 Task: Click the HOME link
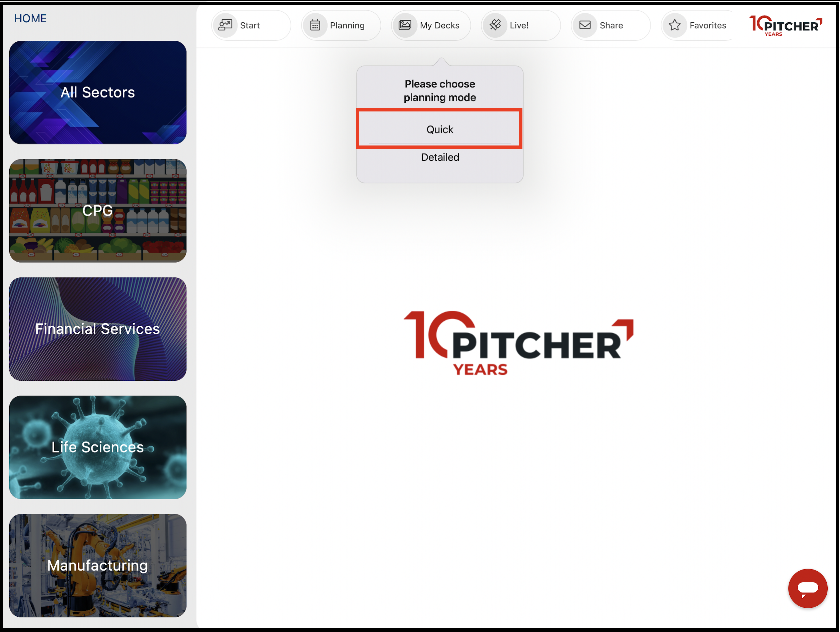pyautogui.click(x=30, y=18)
